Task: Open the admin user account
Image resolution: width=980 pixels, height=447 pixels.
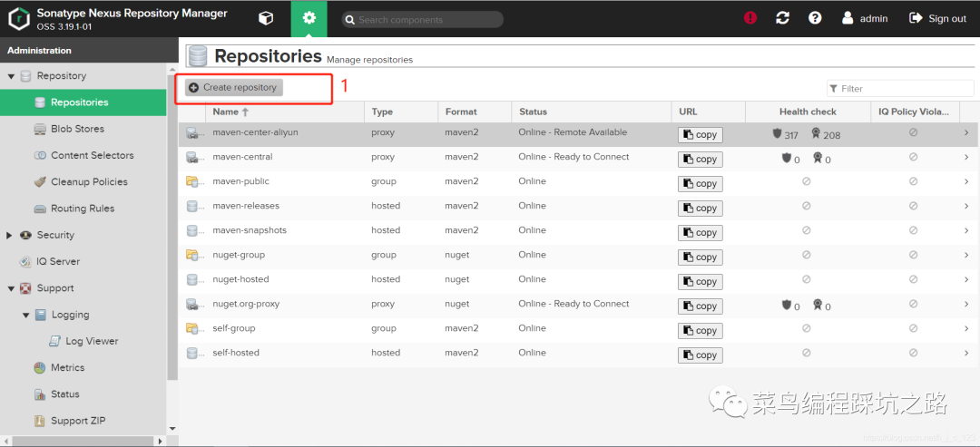Action: [x=865, y=18]
